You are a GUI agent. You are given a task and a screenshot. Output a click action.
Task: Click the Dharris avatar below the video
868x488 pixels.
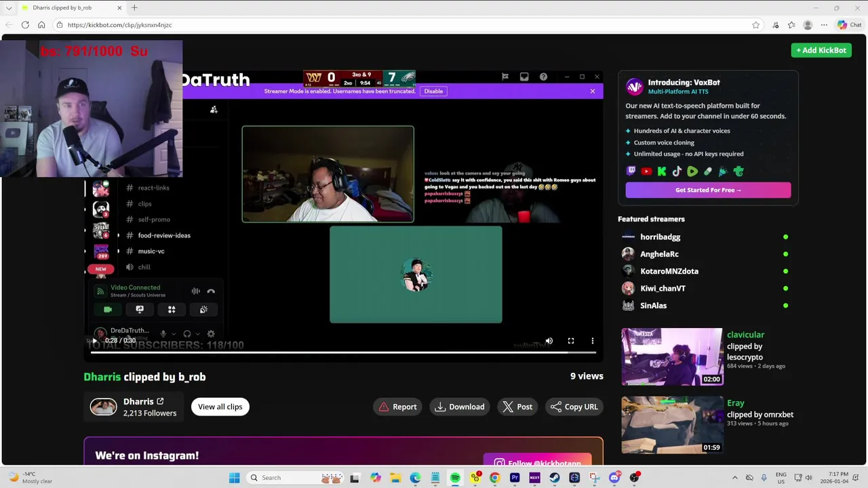pyautogui.click(x=104, y=407)
